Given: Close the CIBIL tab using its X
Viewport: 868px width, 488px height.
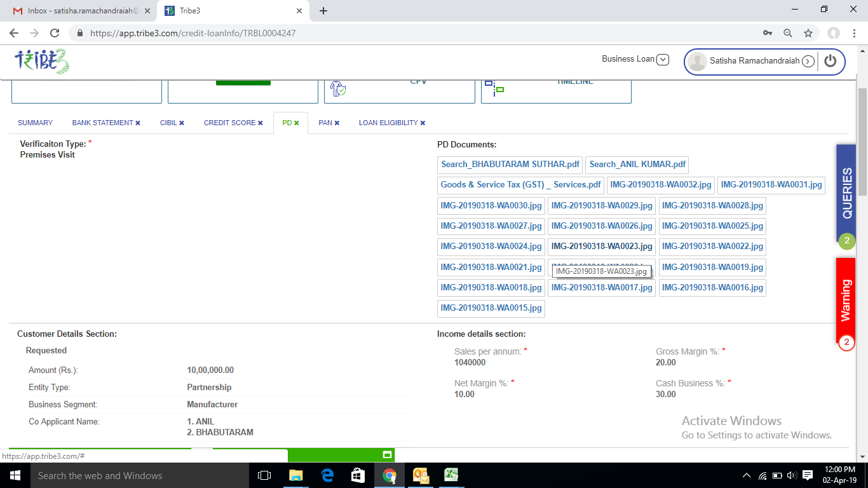Looking at the screenshot, I should (x=182, y=123).
